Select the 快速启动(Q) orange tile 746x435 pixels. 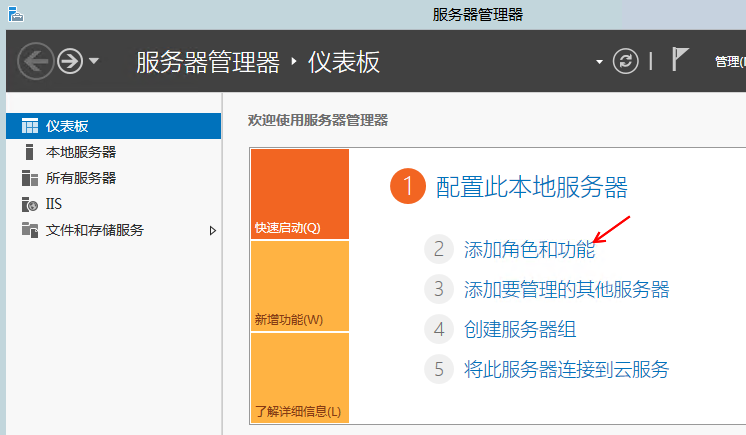299,194
